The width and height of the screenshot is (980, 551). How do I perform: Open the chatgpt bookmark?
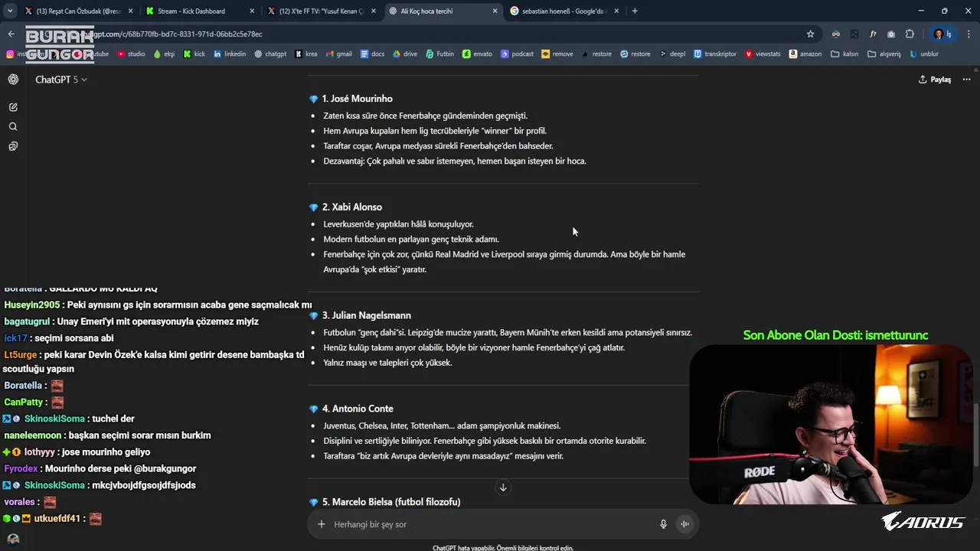[270, 54]
